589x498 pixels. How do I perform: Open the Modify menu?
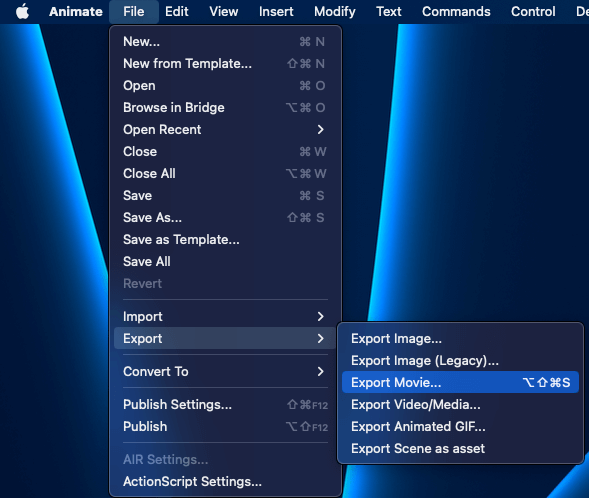pyautogui.click(x=335, y=12)
